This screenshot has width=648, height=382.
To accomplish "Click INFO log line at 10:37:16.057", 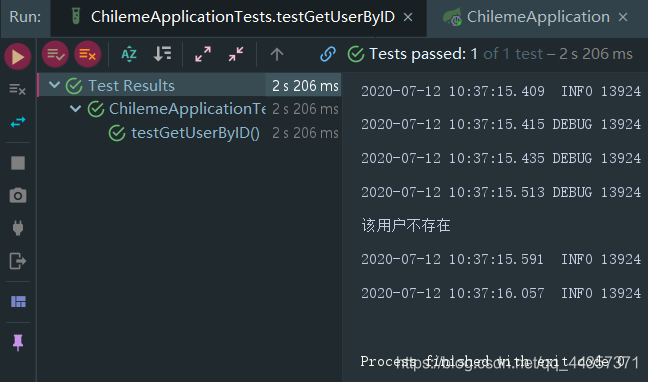I will (x=501, y=293).
